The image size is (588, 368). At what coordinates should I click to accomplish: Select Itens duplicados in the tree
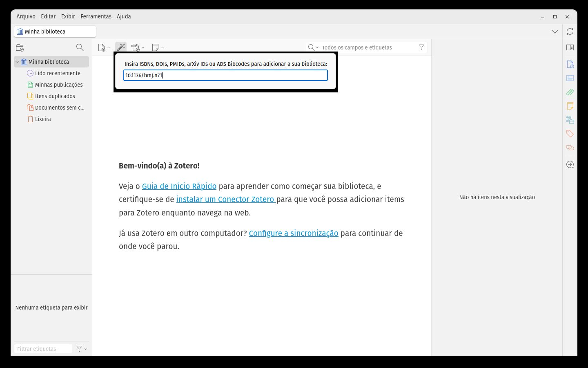55,96
